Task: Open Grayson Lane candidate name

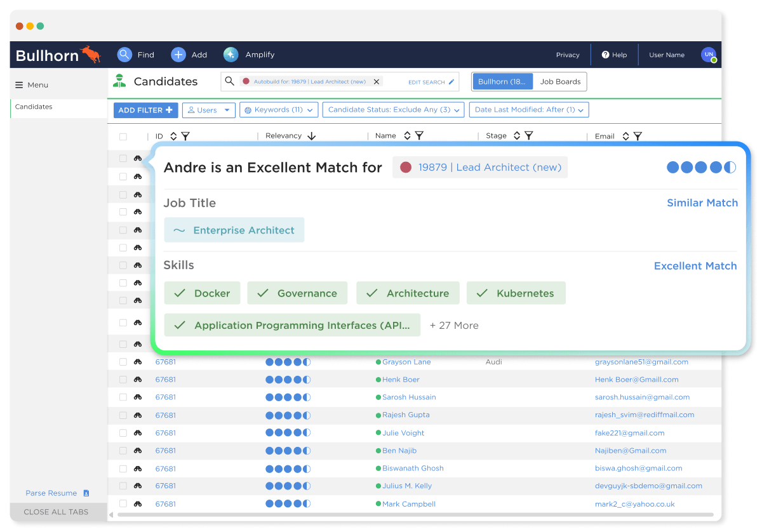Action: (x=406, y=362)
